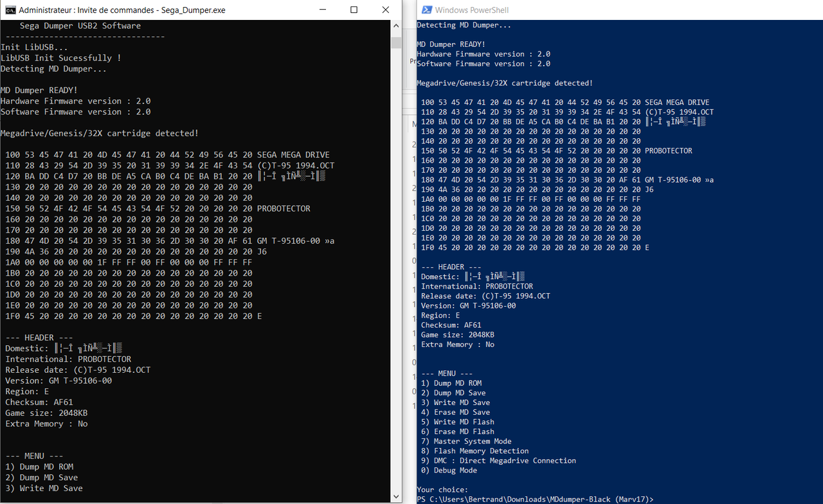Close the Sega_Dumper.exe command prompt window
Screen dimensions: 823x504
click(384, 10)
